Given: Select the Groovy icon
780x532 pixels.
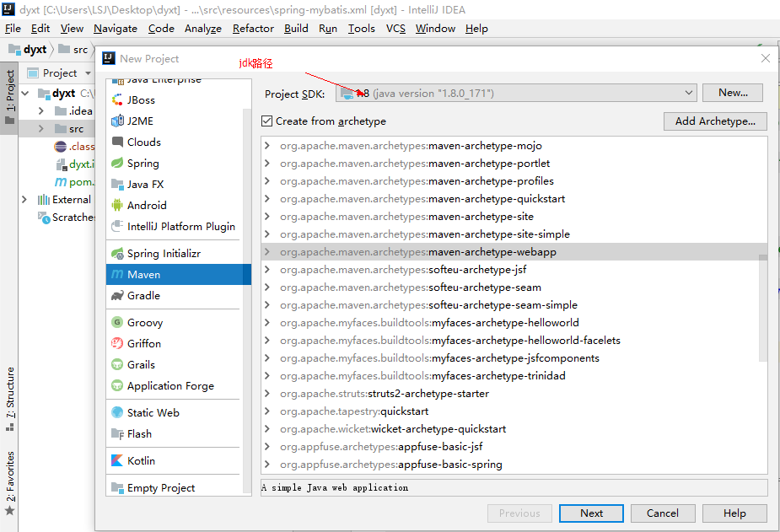Looking at the screenshot, I should click(117, 322).
